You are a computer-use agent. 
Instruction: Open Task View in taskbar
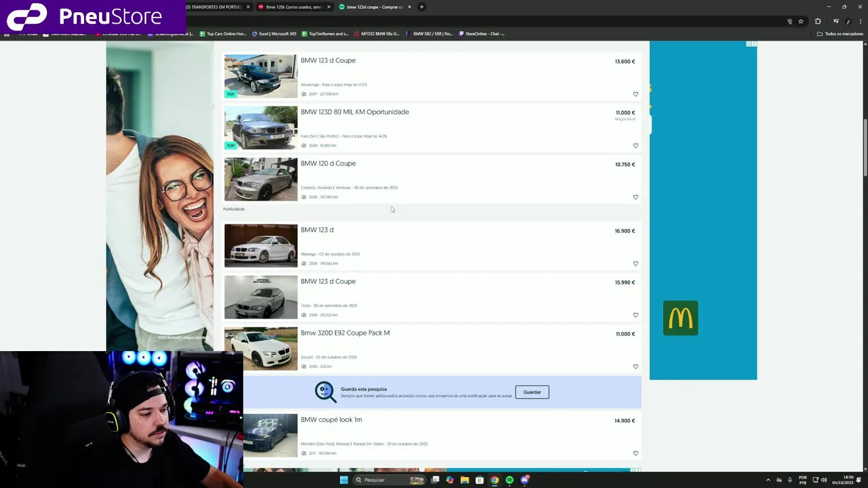(x=435, y=480)
